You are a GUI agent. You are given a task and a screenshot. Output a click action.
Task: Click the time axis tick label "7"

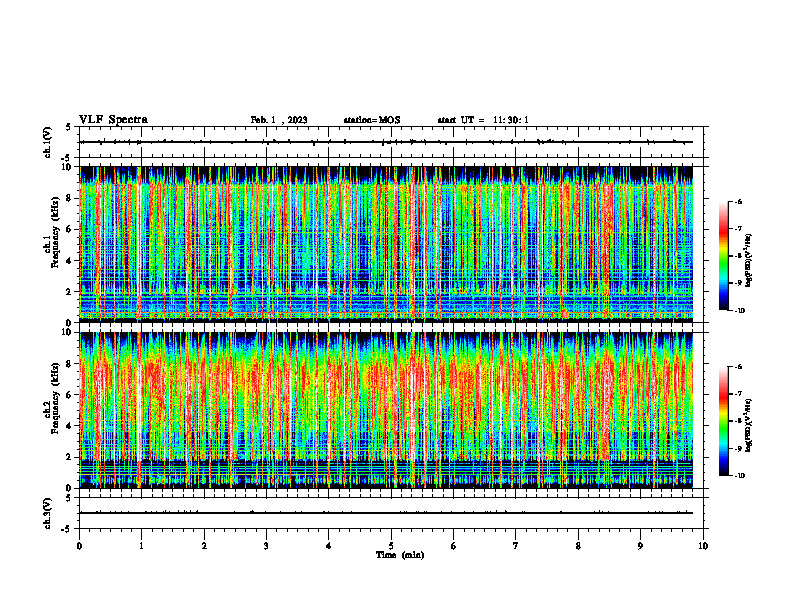point(516,546)
